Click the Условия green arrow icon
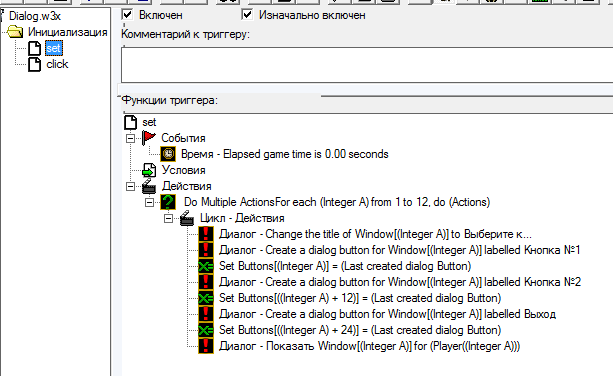The image size is (613, 376). click(x=149, y=170)
